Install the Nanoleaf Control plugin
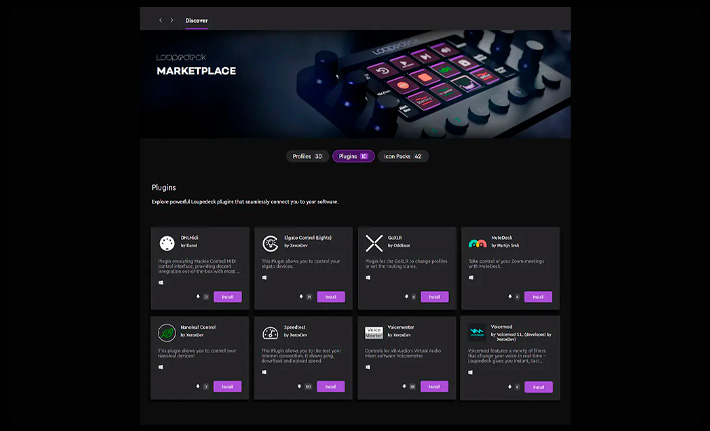Image resolution: width=710 pixels, height=431 pixels. [x=227, y=387]
